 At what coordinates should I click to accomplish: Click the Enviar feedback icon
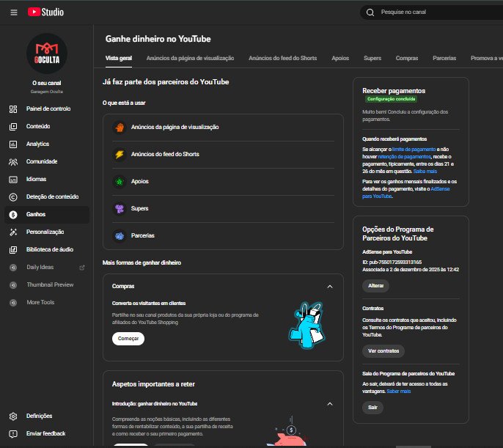pos(13,434)
